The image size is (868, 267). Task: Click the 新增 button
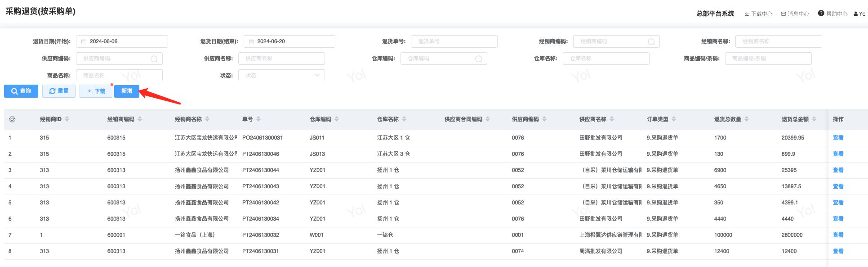point(127,91)
